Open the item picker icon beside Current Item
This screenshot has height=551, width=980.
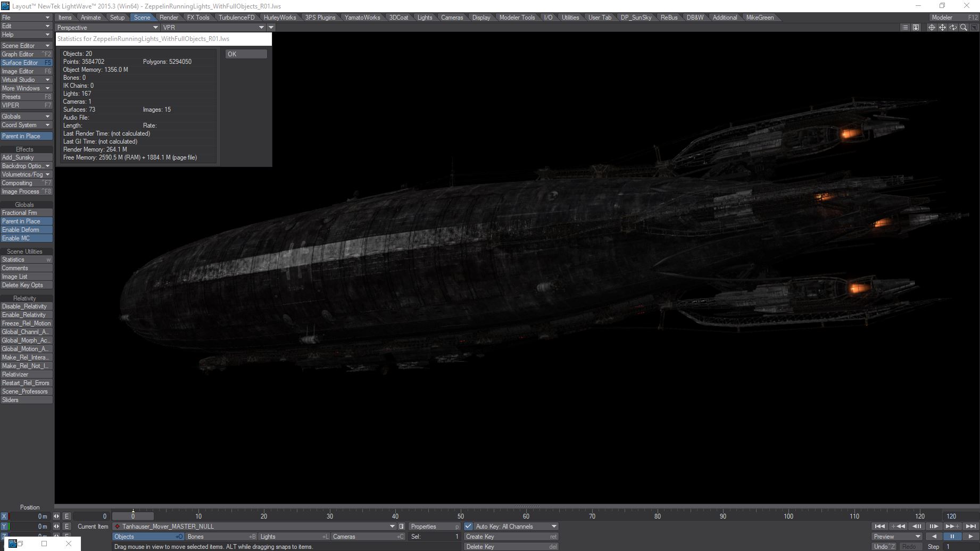(x=402, y=527)
